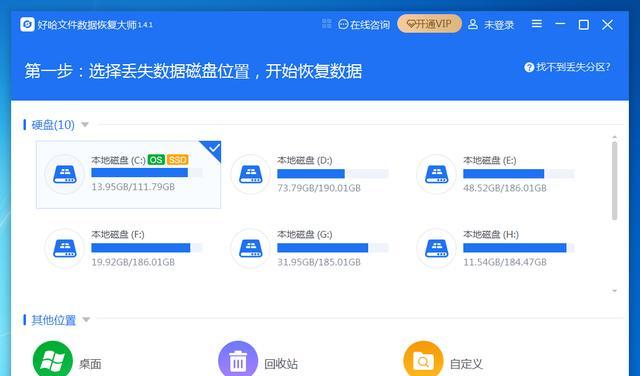Click the green OS badge on C:
640x376 pixels.
click(x=156, y=160)
